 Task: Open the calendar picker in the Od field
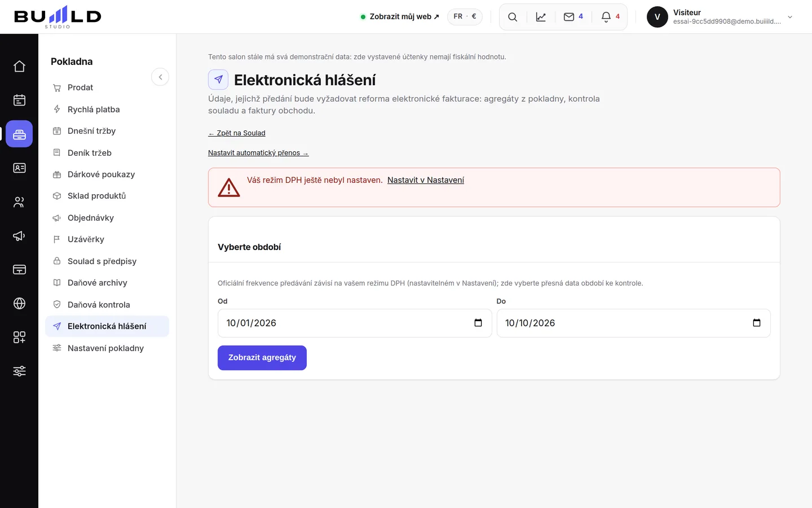[x=478, y=323]
